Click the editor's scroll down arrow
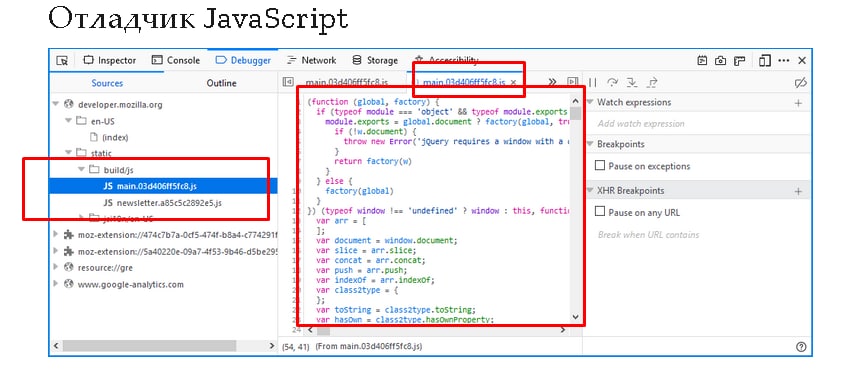Viewport: 847px width, 375px height. [x=575, y=317]
